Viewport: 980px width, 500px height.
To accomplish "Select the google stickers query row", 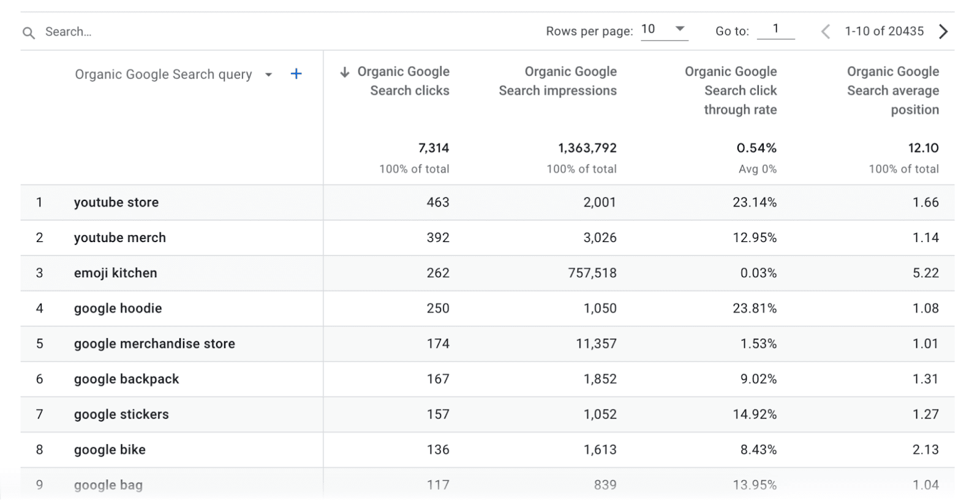I will coord(121,415).
